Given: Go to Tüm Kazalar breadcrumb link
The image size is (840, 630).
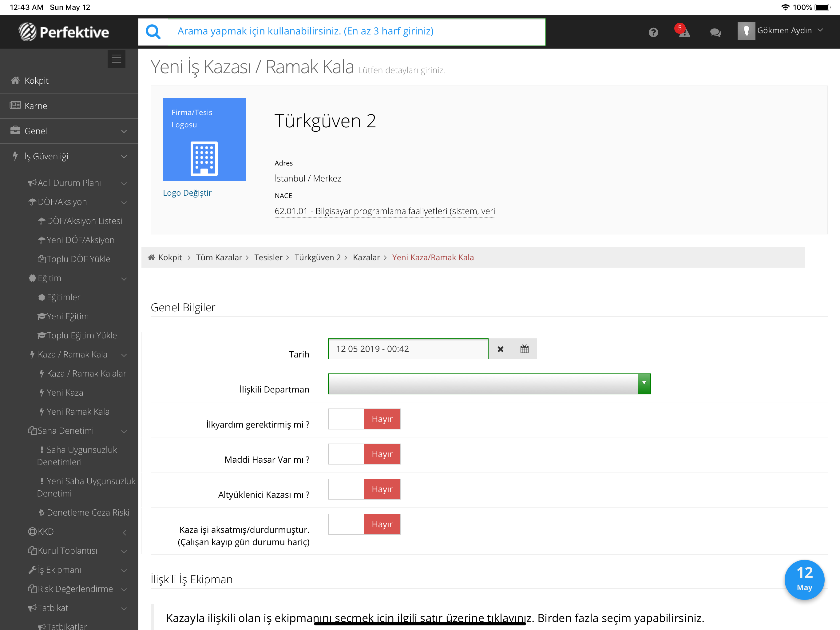Looking at the screenshot, I should (x=219, y=257).
